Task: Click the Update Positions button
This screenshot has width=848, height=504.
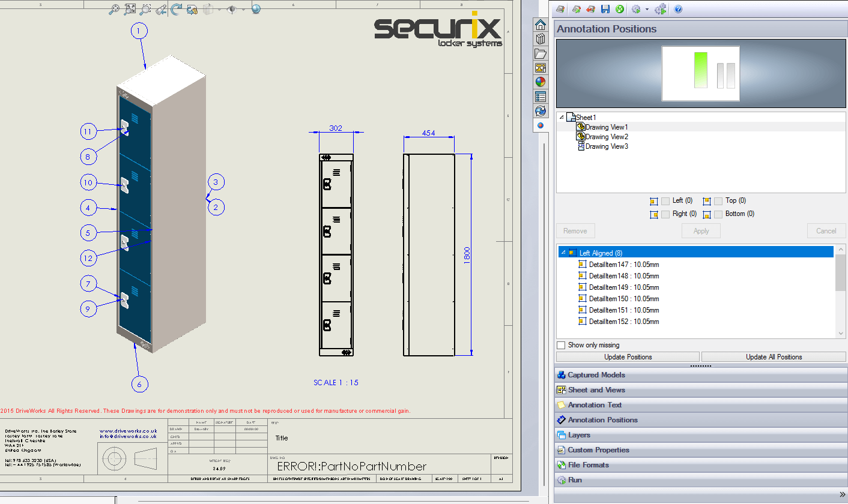Action: coord(628,357)
